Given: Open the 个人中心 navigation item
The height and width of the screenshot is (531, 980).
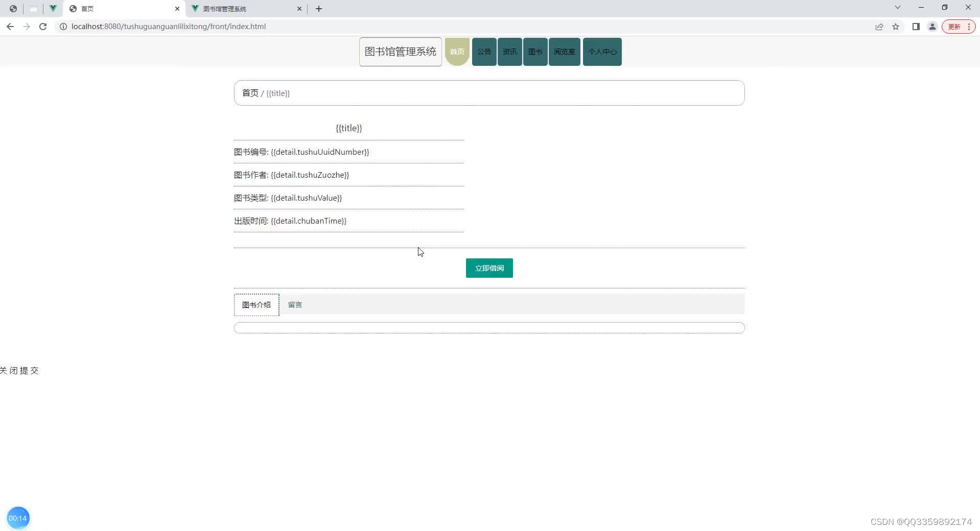Looking at the screenshot, I should coord(602,52).
